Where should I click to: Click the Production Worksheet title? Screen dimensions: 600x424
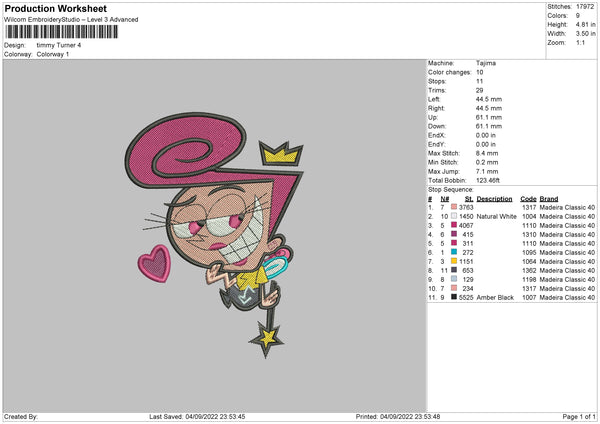coord(56,8)
